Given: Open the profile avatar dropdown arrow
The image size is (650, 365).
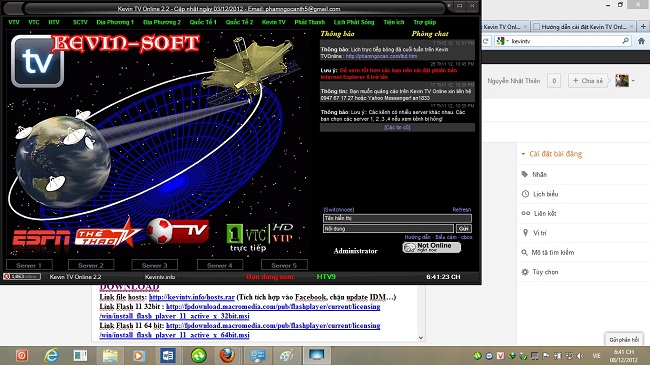Looking at the screenshot, I should click(633, 81).
